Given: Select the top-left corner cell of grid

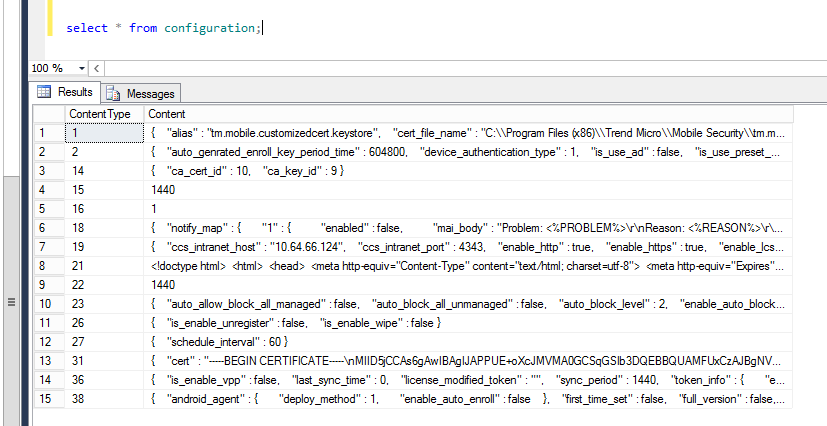Looking at the screenshot, I should coord(49,114).
